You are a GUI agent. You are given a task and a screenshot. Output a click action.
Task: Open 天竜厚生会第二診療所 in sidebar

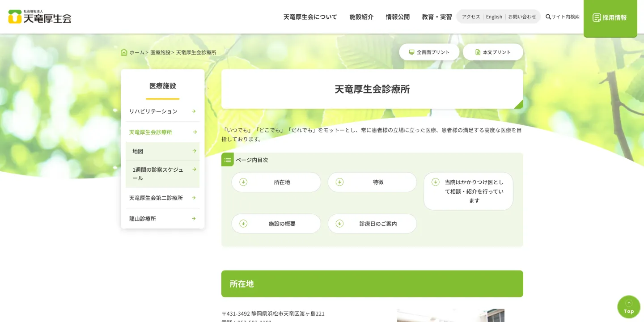pyautogui.click(x=162, y=198)
